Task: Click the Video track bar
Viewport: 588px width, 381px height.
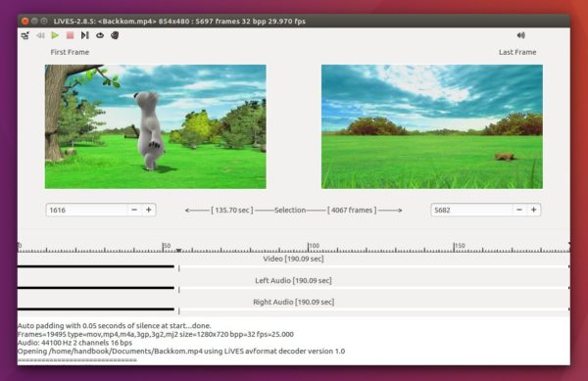Action: (294, 266)
